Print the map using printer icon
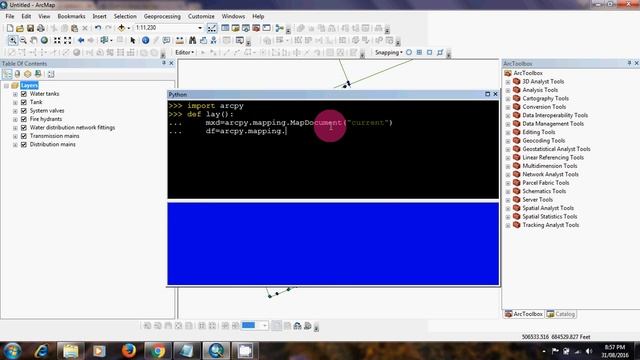Viewport: 640px width, 360px height. [41, 28]
